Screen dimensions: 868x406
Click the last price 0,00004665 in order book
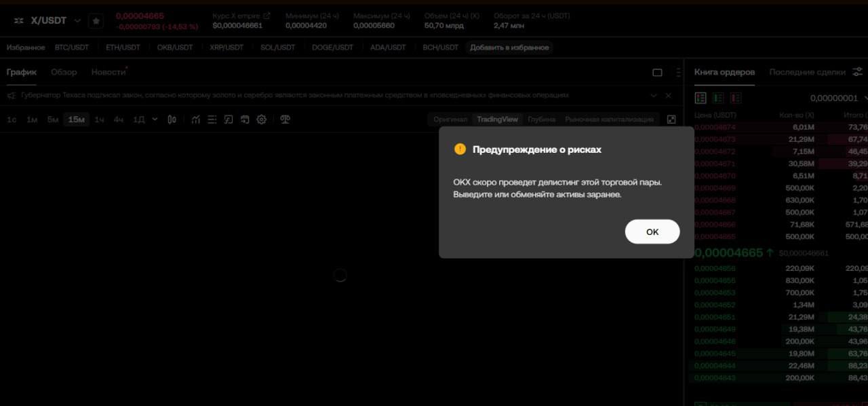click(728, 253)
